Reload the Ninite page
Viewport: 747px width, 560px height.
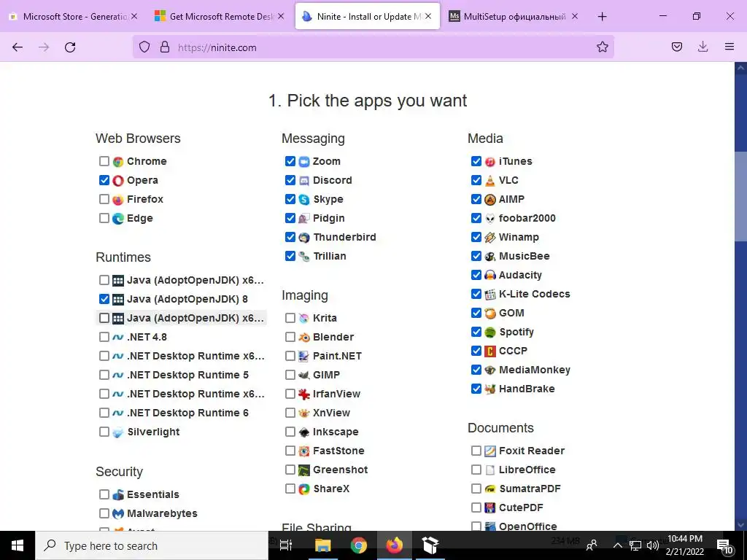(x=70, y=47)
